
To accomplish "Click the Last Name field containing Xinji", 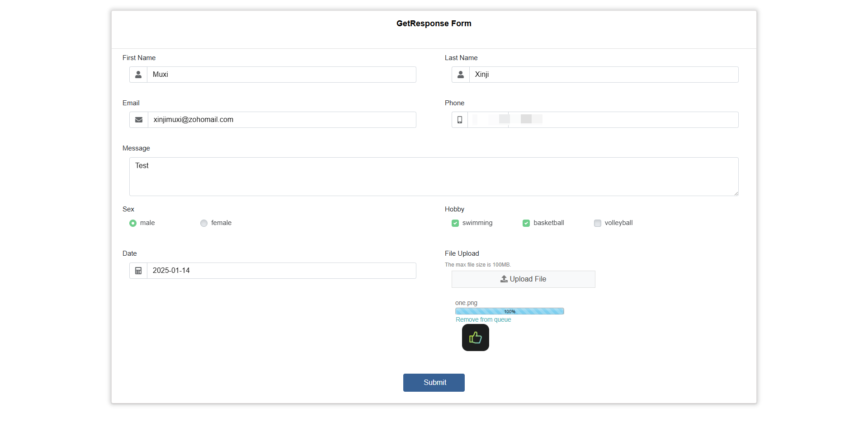I will coord(604,75).
